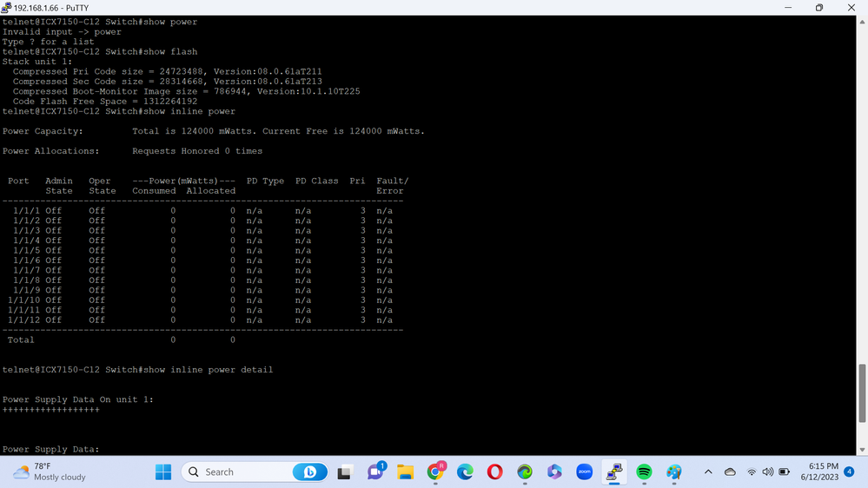The height and width of the screenshot is (488, 868).
Task: Switch to the PuTTY taskbar icon
Action: tap(614, 472)
